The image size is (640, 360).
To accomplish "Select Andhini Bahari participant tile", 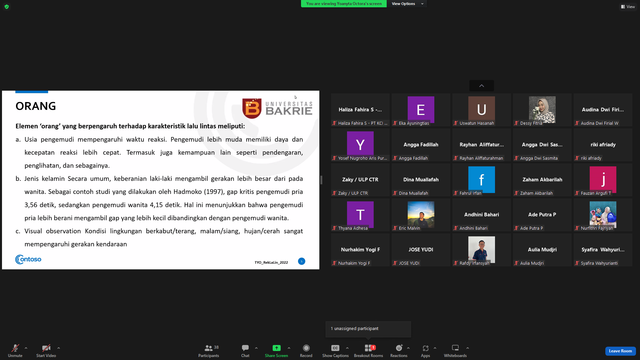I will [481, 215].
